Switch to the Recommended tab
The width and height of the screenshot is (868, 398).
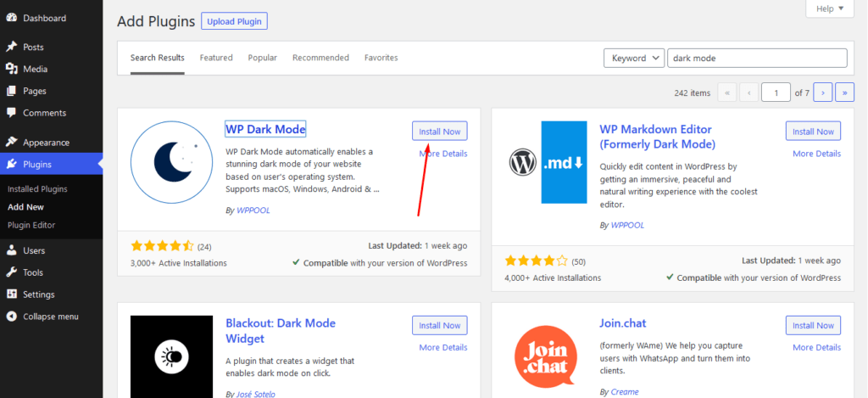(x=321, y=58)
